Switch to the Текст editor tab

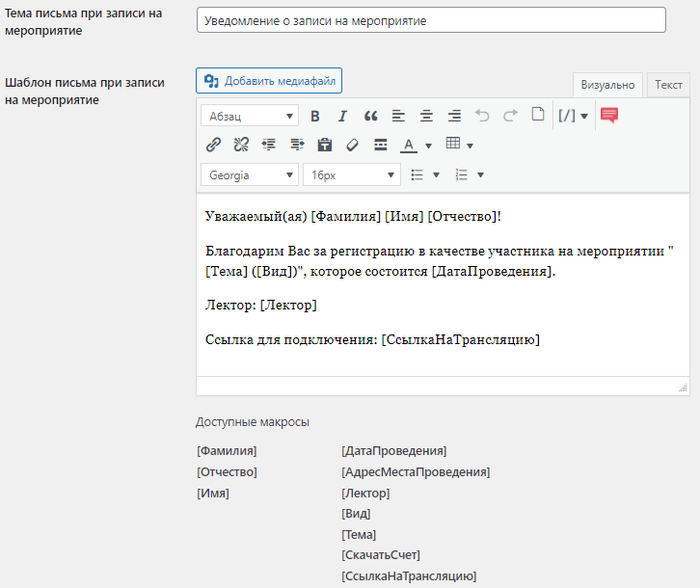pos(668,85)
